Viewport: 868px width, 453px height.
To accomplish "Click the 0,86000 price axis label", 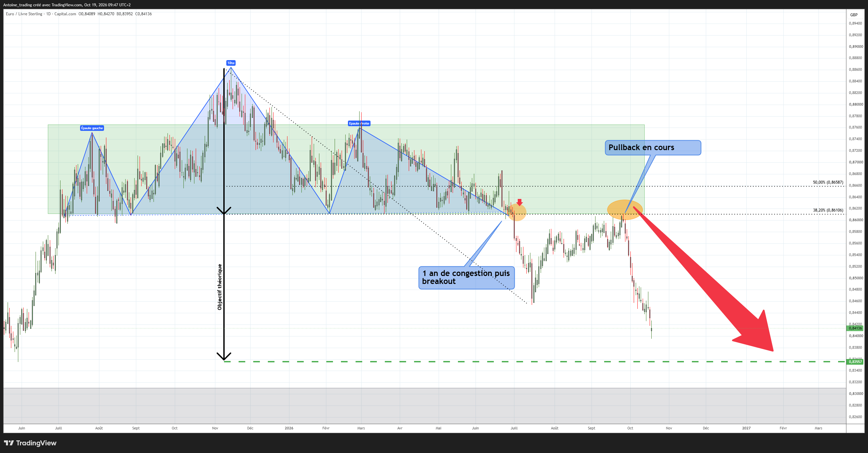I will coord(856,220).
